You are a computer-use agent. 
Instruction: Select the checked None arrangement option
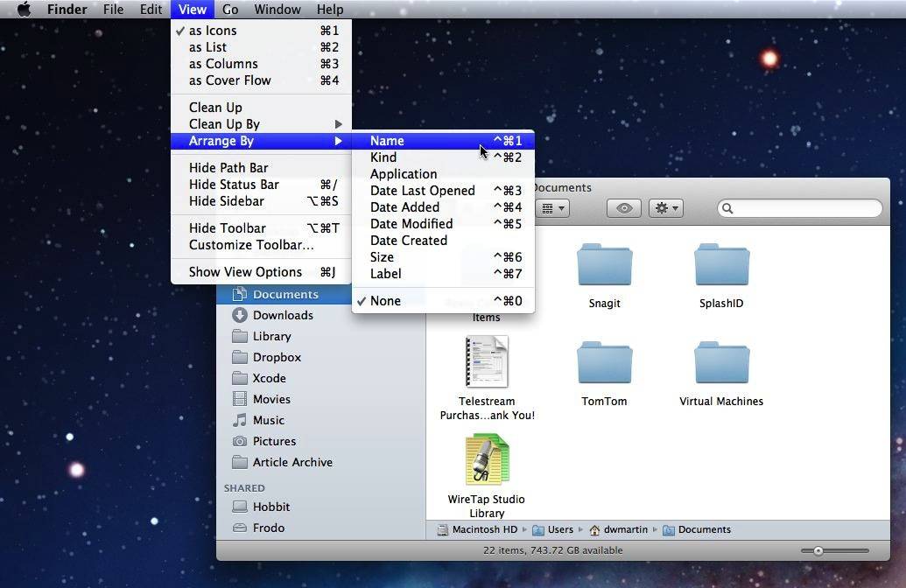385,301
